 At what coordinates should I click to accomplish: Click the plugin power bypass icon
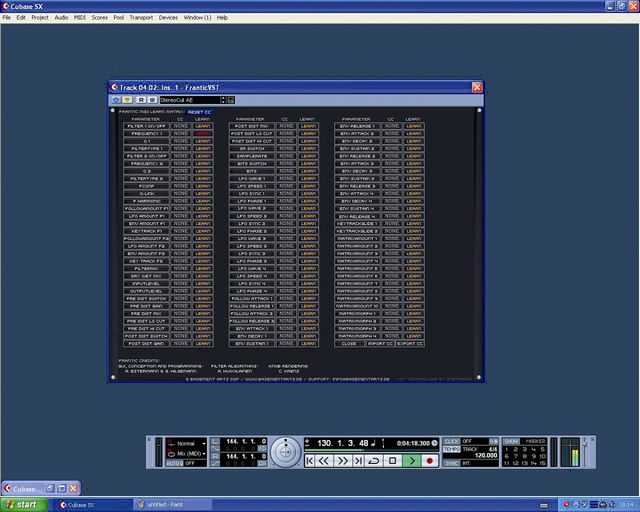tap(116, 100)
